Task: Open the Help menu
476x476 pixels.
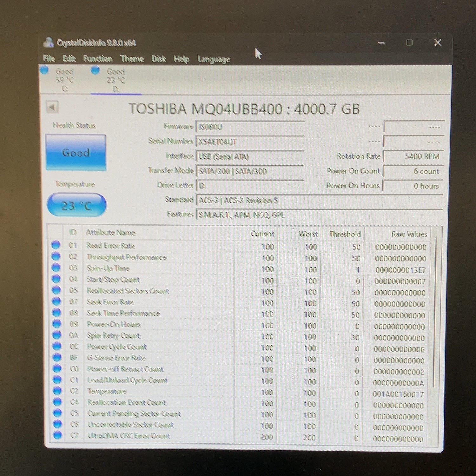Action: [182, 59]
